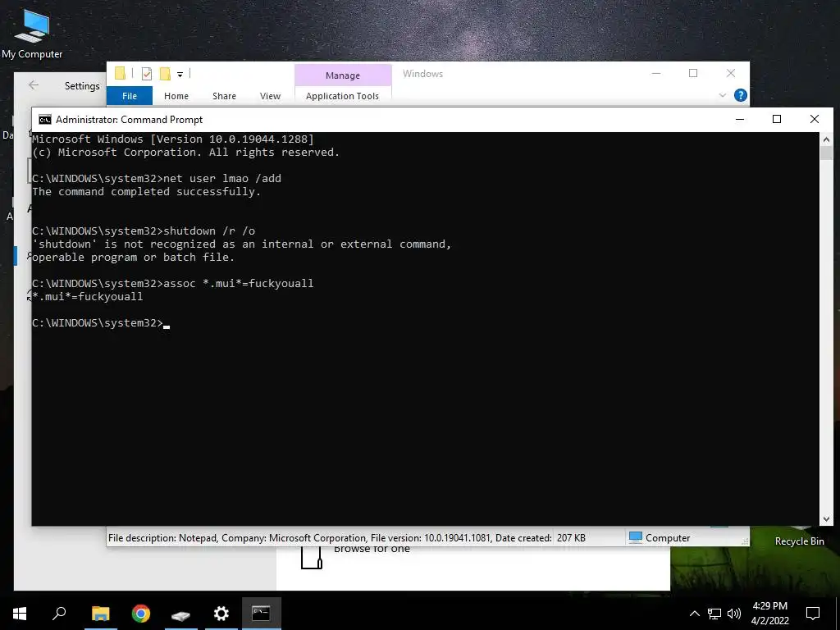Image resolution: width=840 pixels, height=630 pixels.
Task: Click the Explorer Help question mark icon
Action: pos(741,95)
